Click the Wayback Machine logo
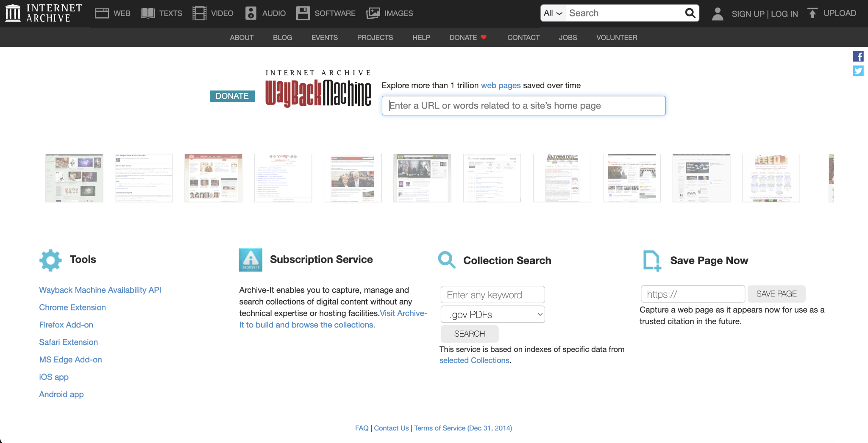The image size is (868, 443). pos(318,89)
